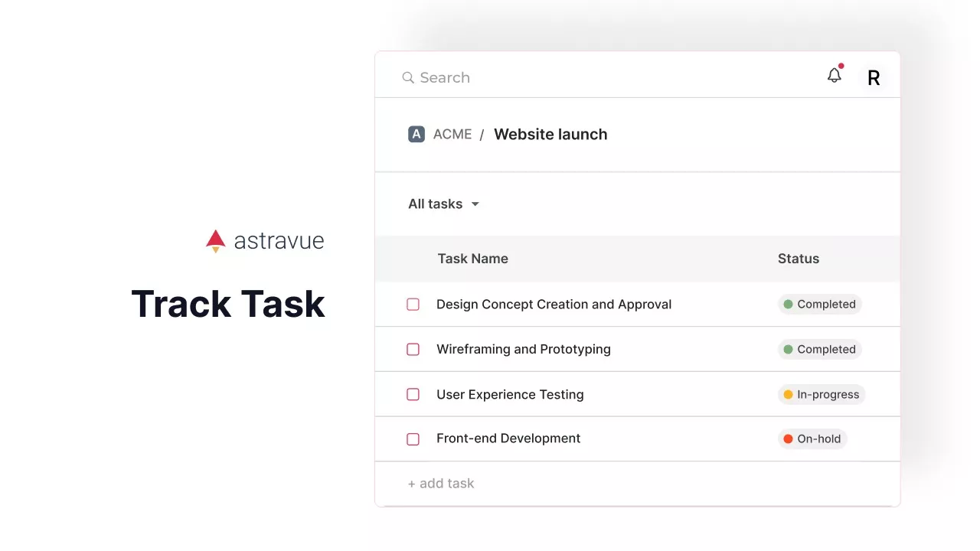Click the notification bell icon
980x551 pixels.
[x=835, y=76]
